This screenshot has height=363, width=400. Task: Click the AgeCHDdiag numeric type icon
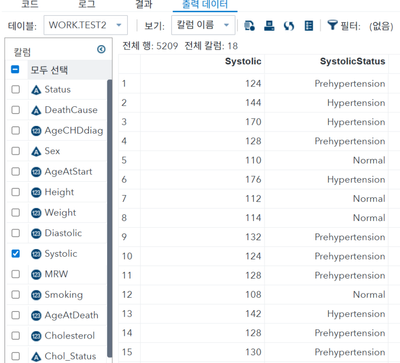point(36,131)
